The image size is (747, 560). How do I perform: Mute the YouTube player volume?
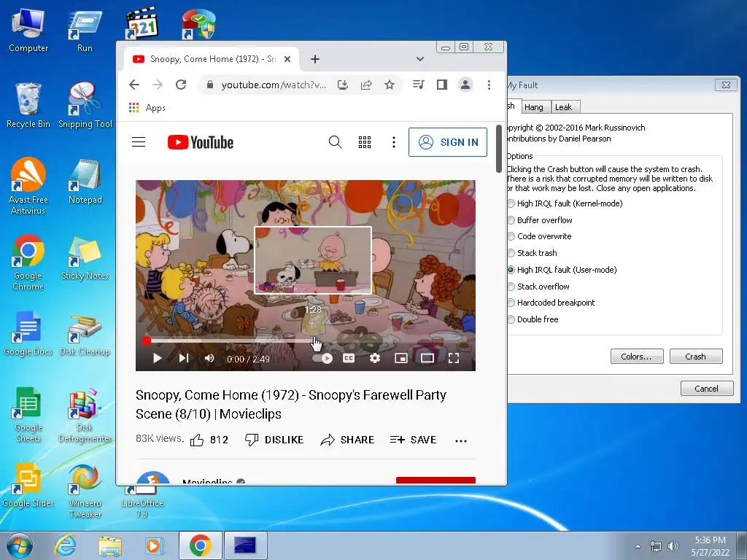click(209, 358)
